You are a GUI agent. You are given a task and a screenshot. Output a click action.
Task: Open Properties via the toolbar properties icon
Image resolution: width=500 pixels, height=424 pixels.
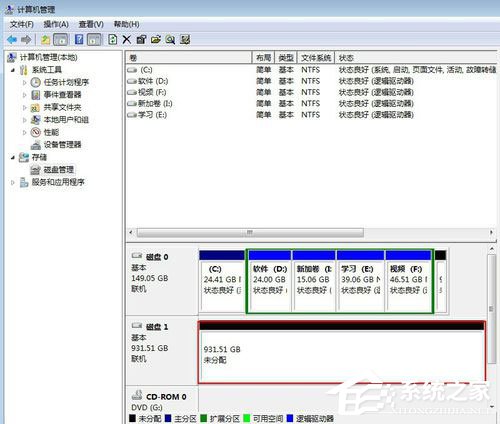pos(141,40)
